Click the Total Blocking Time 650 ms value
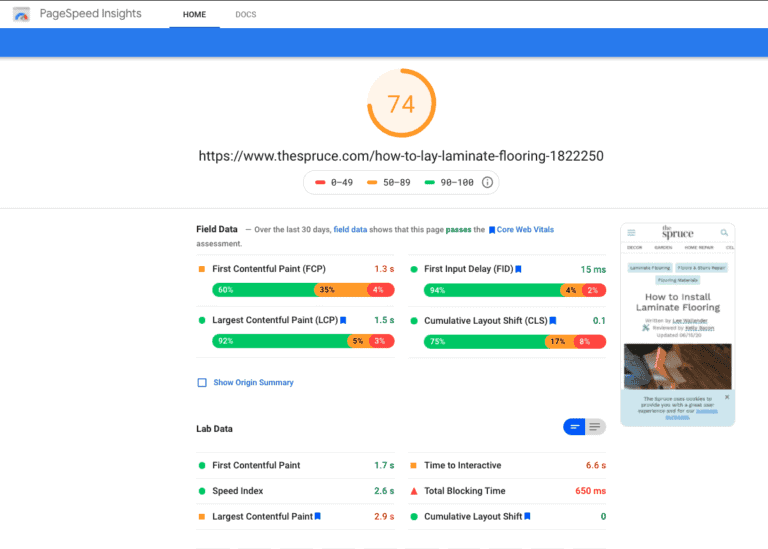This screenshot has height=549, width=768. tap(590, 491)
